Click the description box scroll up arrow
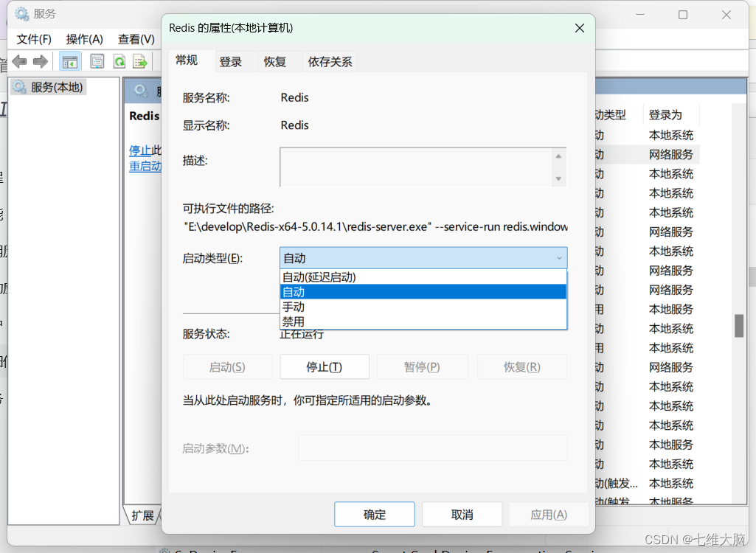This screenshot has height=553, width=756. [x=558, y=156]
